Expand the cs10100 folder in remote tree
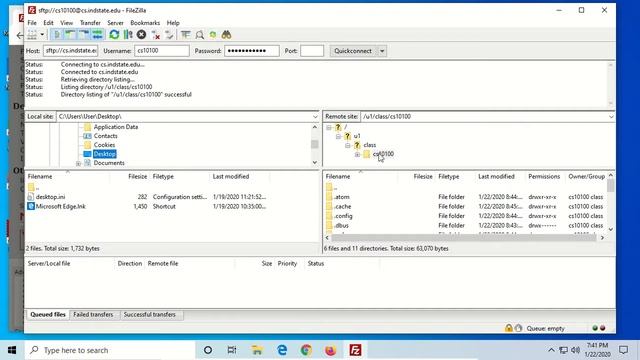The width and height of the screenshot is (640, 360). click(357, 154)
